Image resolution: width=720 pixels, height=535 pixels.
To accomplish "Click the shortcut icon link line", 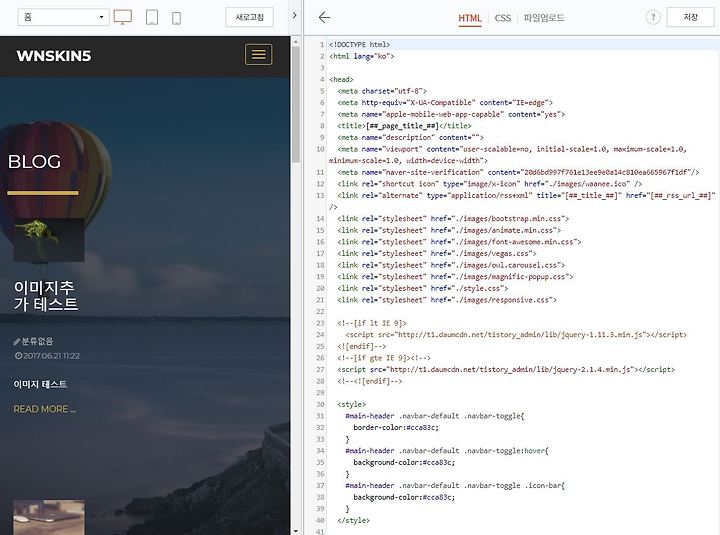I will click(x=489, y=184).
